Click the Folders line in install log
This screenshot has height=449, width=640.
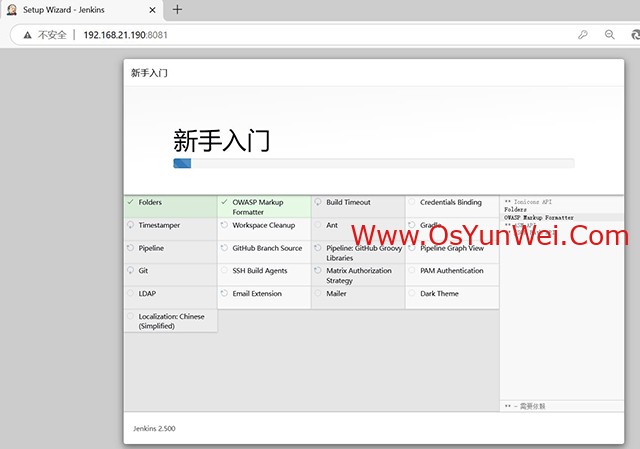point(515,209)
